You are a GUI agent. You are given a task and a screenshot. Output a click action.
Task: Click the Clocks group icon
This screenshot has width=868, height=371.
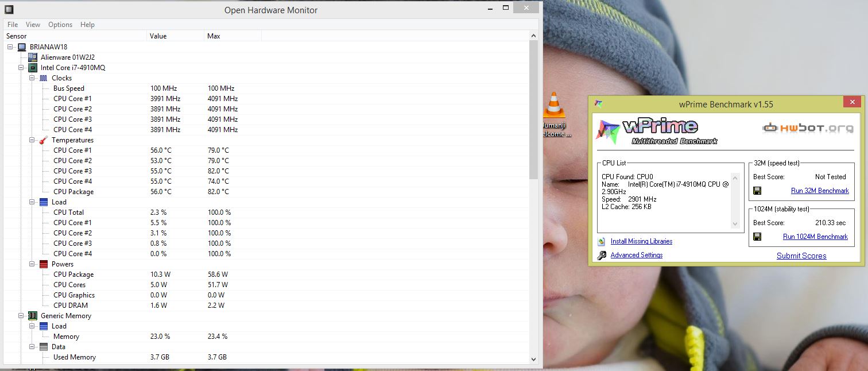point(44,78)
